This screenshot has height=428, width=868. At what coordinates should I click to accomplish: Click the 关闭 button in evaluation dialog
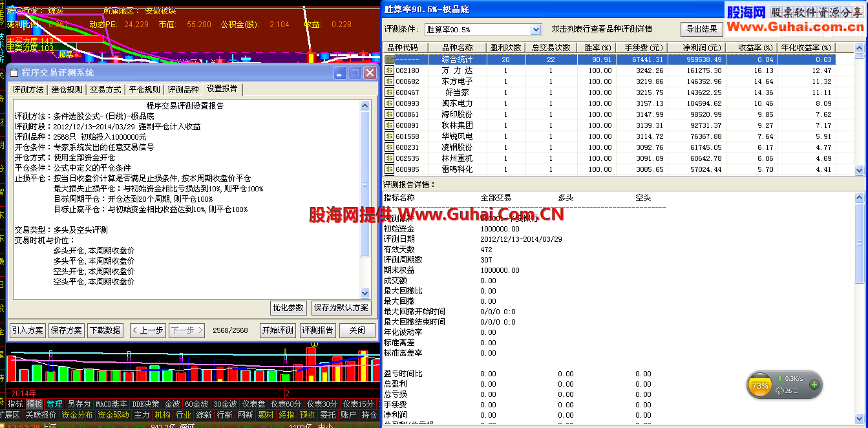click(x=357, y=330)
